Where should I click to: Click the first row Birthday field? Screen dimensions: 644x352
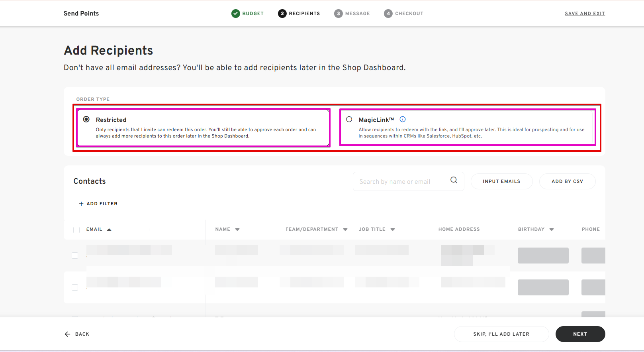(543, 256)
